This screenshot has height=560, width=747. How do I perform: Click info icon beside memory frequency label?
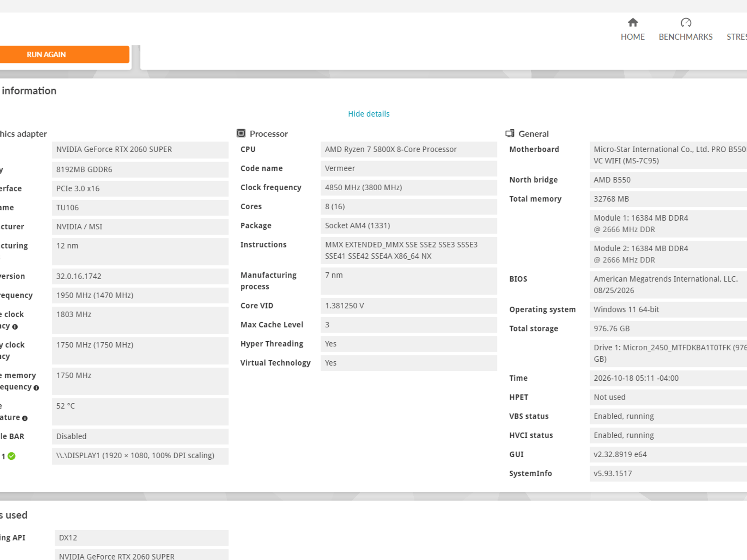coord(36,388)
